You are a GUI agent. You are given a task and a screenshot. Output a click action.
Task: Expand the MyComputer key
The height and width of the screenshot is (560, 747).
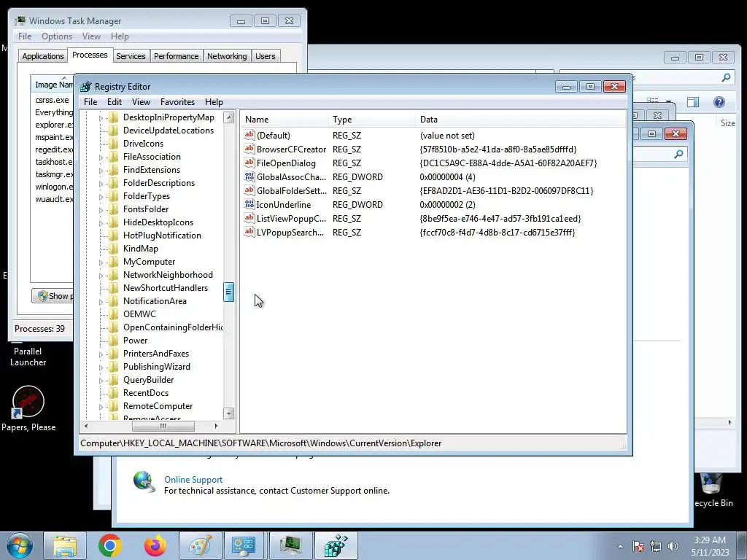[x=101, y=262]
